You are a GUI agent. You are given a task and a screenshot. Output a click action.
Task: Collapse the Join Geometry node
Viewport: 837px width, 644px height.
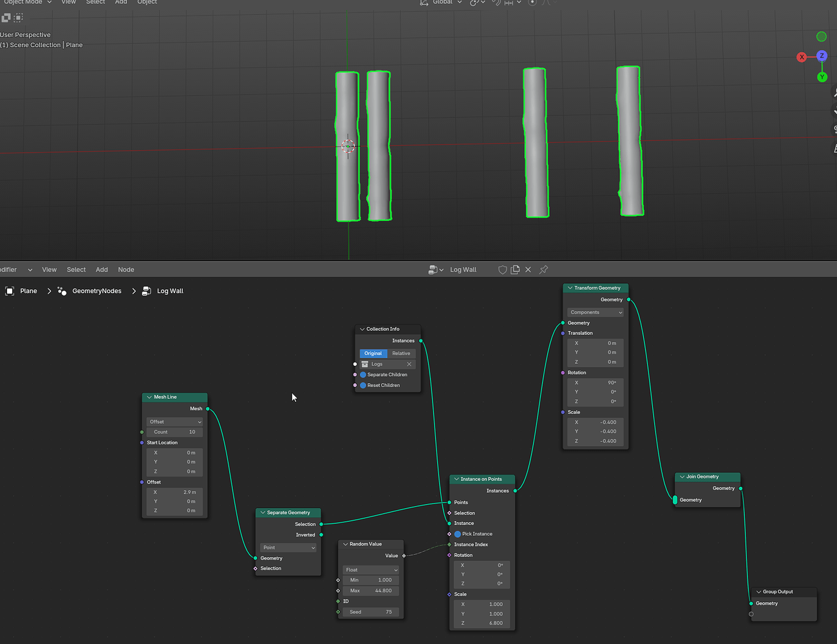[x=682, y=477]
